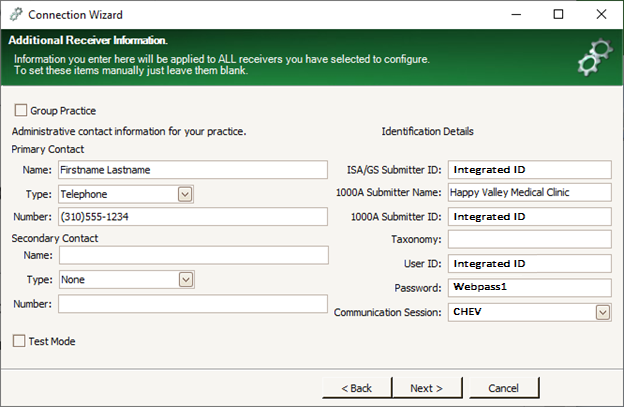Click the Password field
This screenshot has height=407, width=624.
tap(530, 288)
